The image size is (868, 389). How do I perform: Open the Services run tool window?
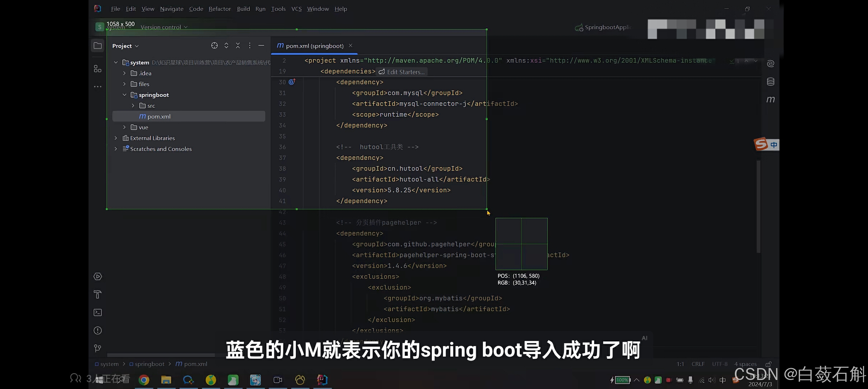[x=98, y=276]
